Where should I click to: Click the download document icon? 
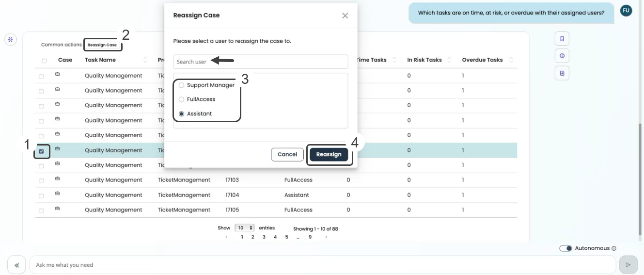562,73
